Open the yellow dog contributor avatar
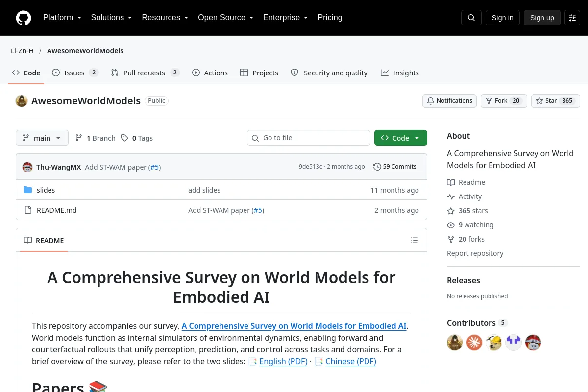This screenshot has height=392, width=588. pos(494,343)
